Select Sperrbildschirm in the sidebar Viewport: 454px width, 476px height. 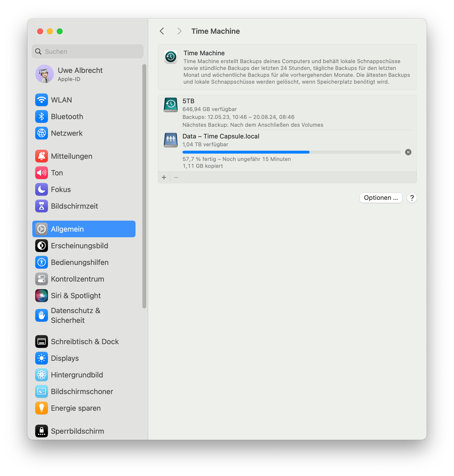click(77, 431)
